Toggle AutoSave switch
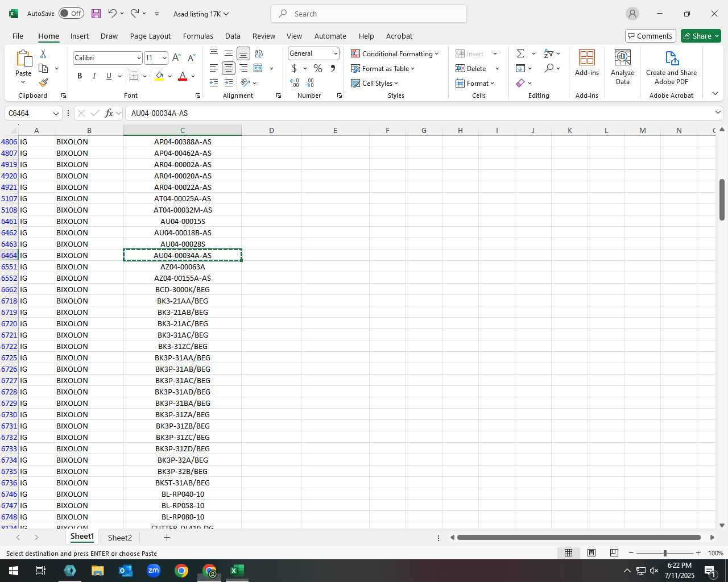 (x=71, y=14)
